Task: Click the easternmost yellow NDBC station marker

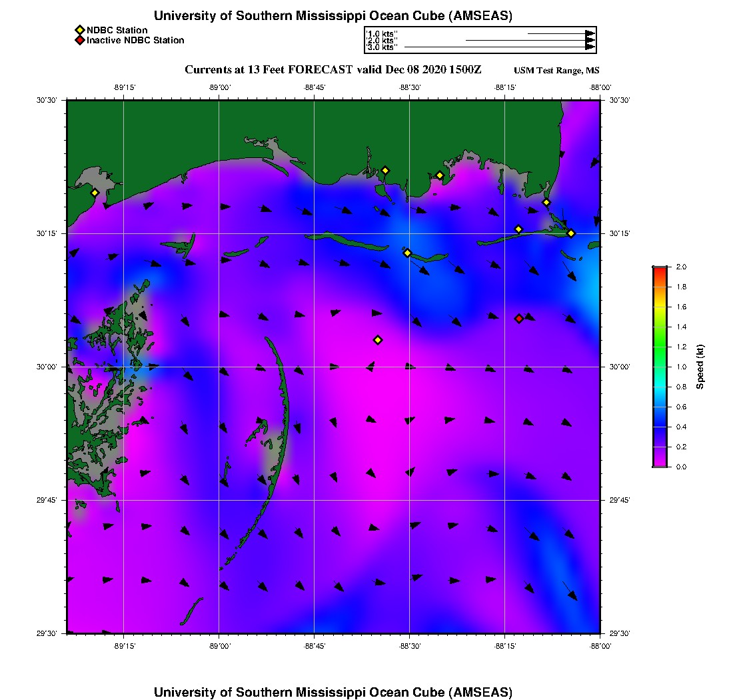Action: tap(571, 233)
